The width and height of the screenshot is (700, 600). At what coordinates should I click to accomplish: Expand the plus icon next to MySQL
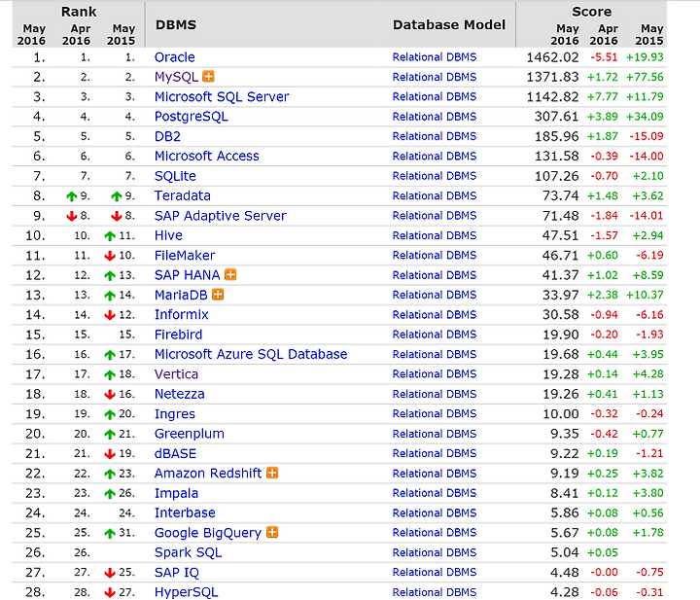(x=208, y=77)
